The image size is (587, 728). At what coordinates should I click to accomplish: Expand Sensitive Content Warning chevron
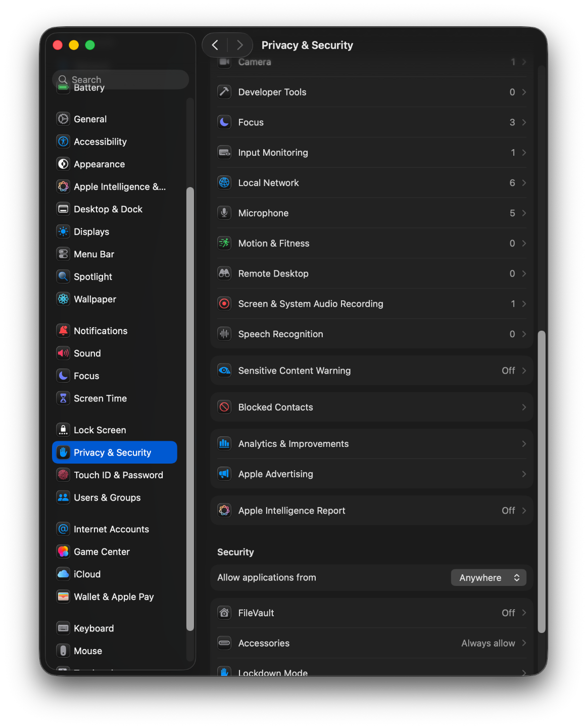[x=524, y=371]
